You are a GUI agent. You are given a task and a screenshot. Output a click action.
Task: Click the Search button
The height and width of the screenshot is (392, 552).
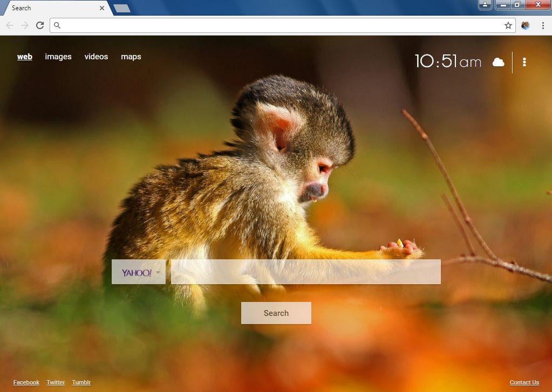click(276, 313)
